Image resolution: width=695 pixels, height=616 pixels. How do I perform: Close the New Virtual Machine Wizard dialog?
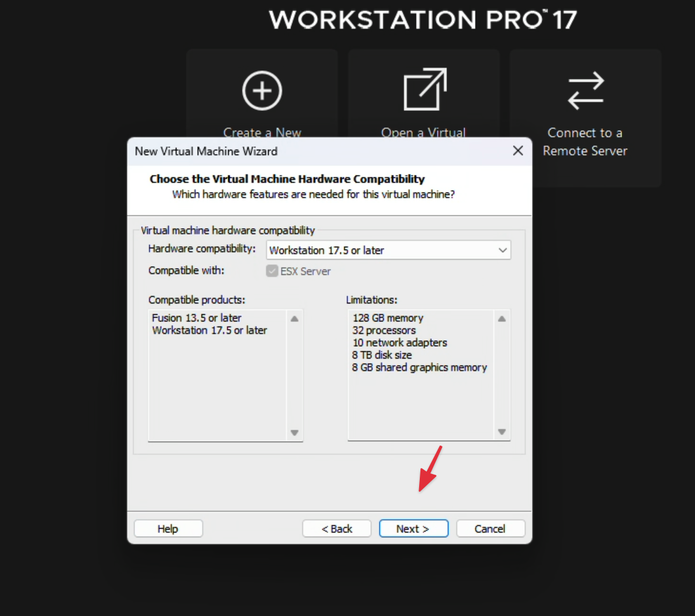(x=517, y=151)
